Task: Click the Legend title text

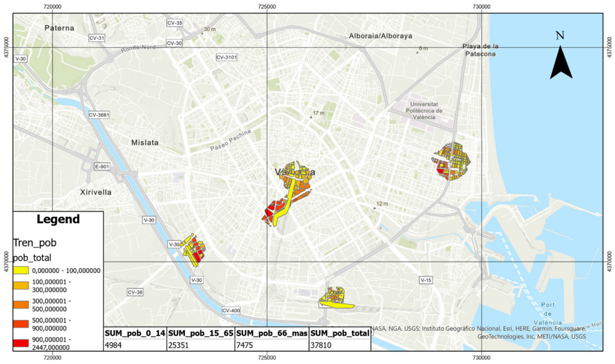Action: tap(58, 219)
